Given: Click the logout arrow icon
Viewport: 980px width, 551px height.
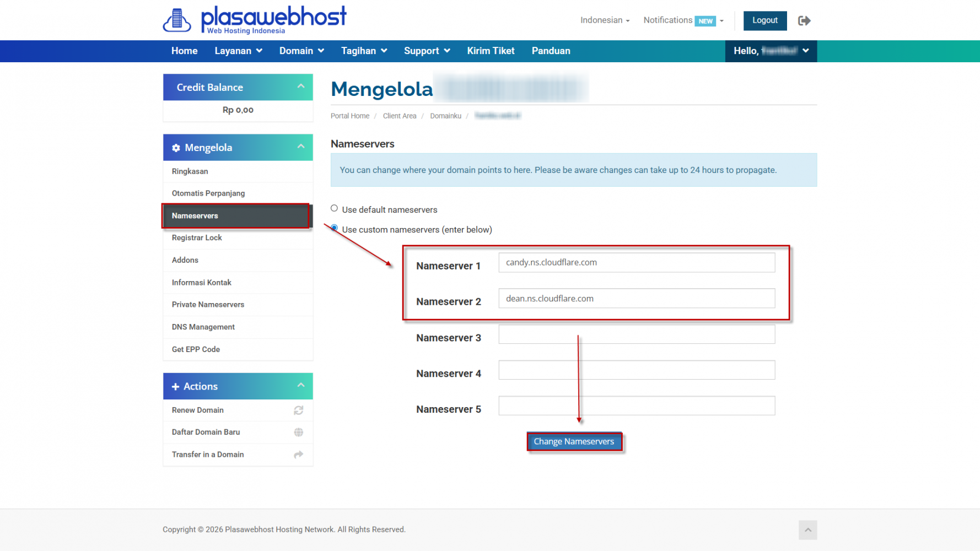Looking at the screenshot, I should tap(804, 21).
